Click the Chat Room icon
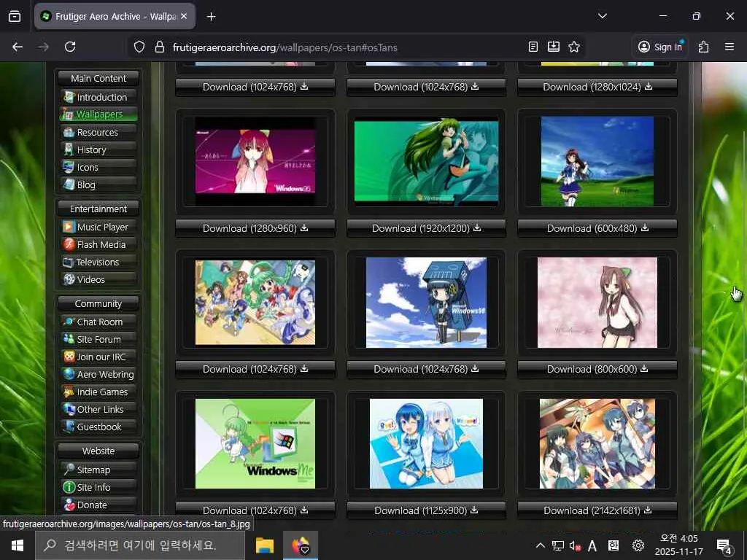 [x=69, y=322]
